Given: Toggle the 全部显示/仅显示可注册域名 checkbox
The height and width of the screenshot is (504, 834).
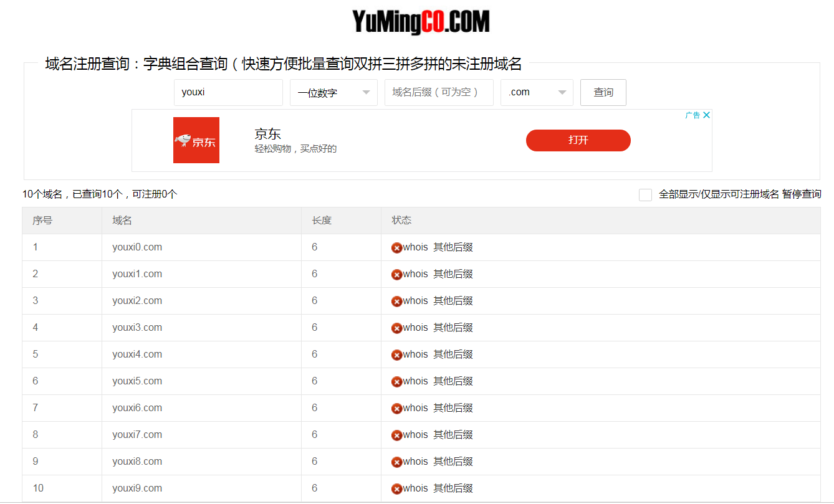Looking at the screenshot, I should tap(645, 195).
